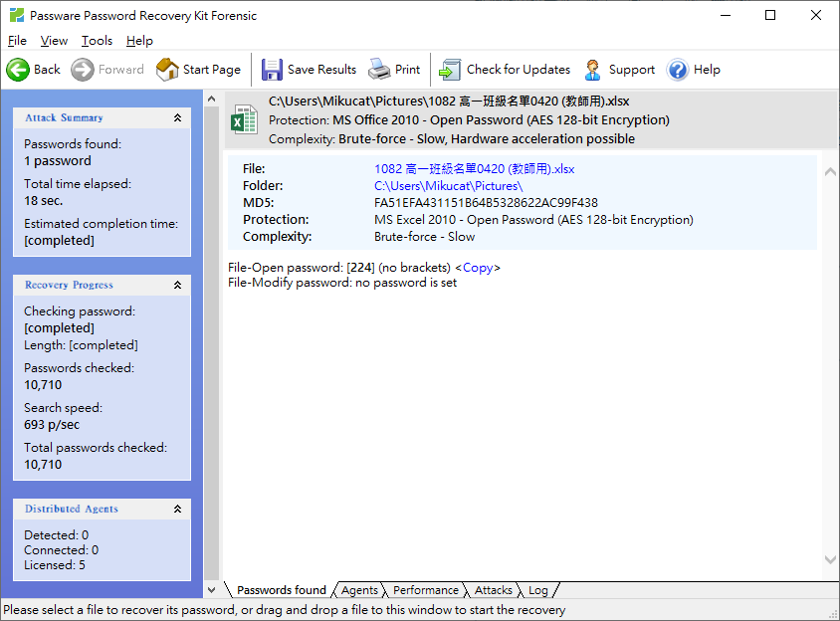Screen dimensions: 840x621
Task: Open the Help menu
Action: 139,41
